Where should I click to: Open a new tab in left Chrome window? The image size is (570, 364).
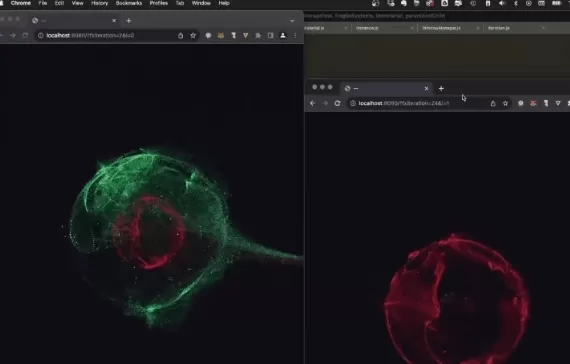(129, 21)
